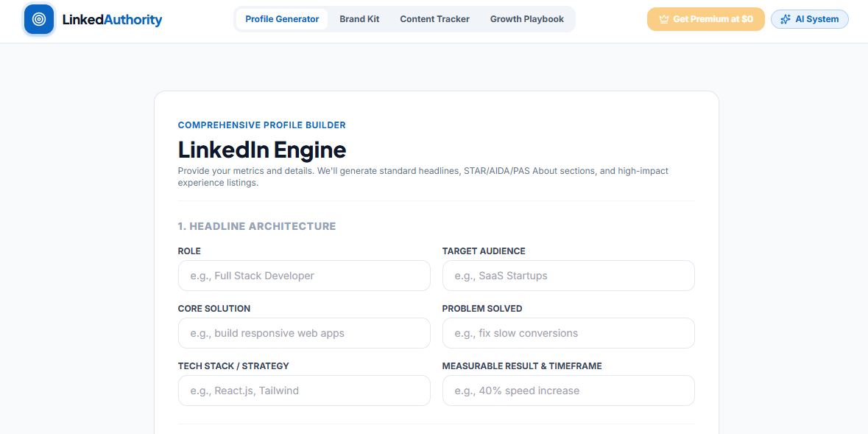
Task: Click the PROBLEM SOLVED label
Action: [x=482, y=309]
